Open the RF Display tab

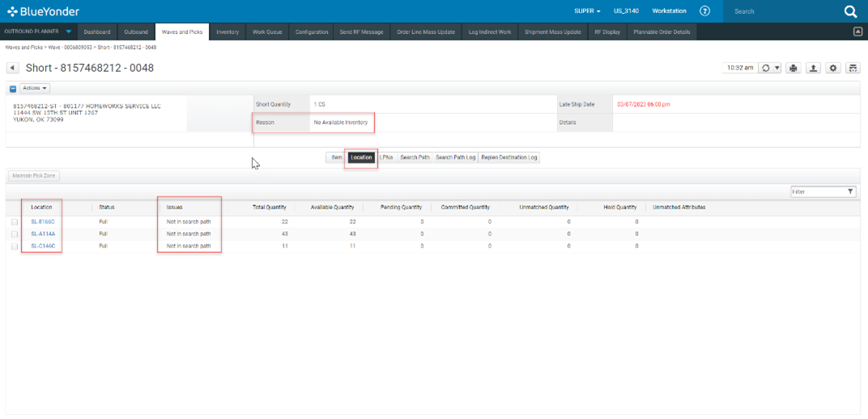coord(607,32)
